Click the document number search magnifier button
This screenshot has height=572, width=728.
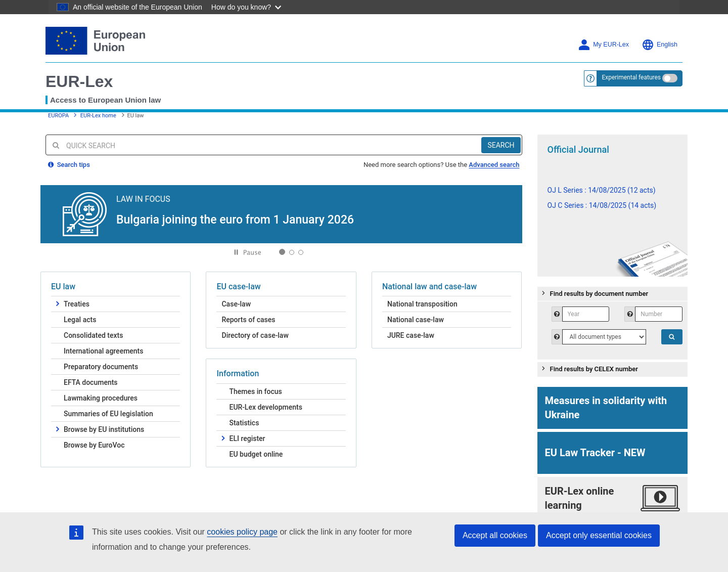click(671, 337)
